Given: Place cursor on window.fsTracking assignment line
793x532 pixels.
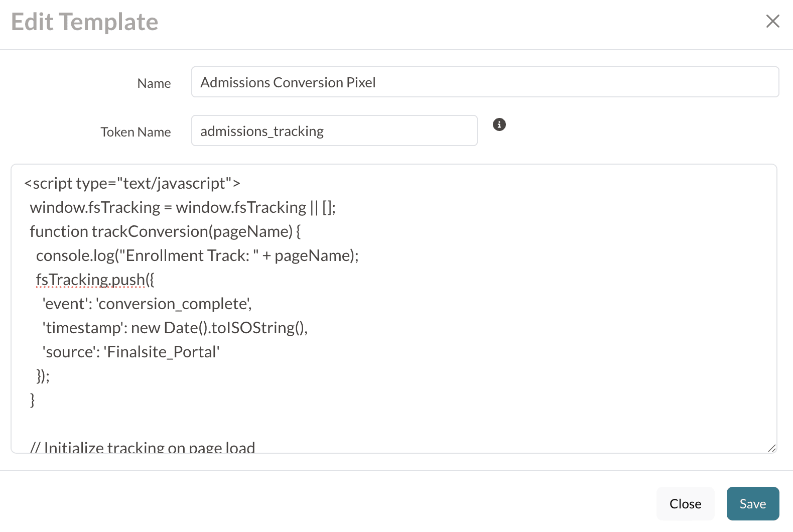Looking at the screenshot, I should 183,207.
